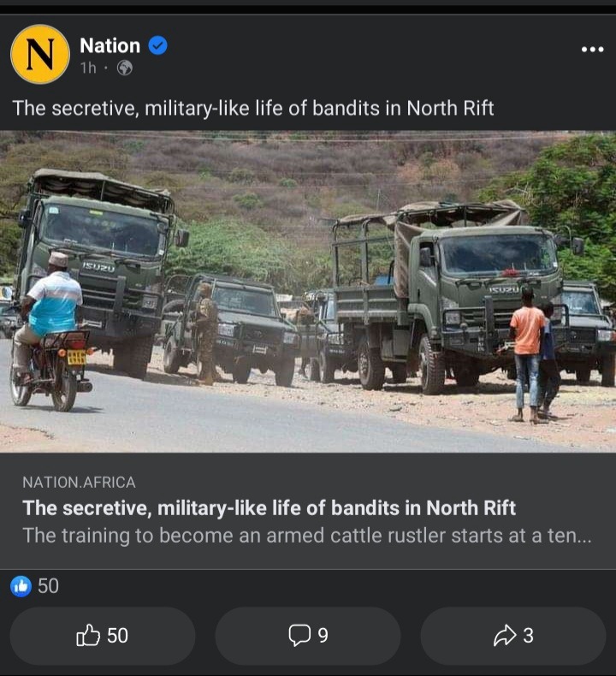Click the 9 comments count
616x676 pixels.
tap(323, 636)
